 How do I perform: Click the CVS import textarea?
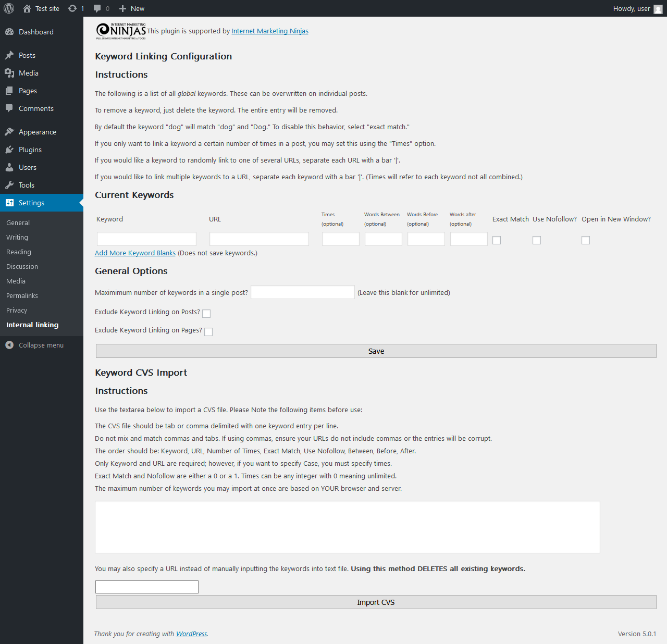coord(348,527)
